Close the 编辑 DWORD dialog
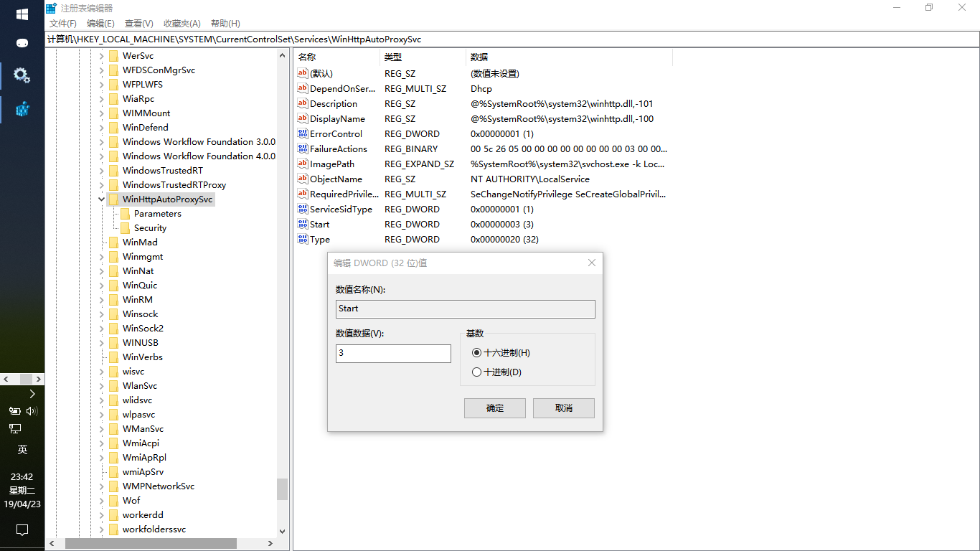Screen dimensions: 980x551 tap(592, 263)
